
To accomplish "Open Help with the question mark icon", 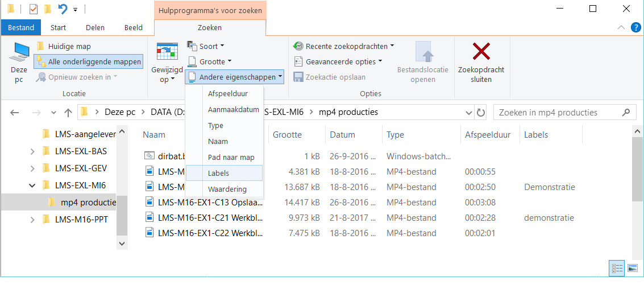I will pos(636,27).
